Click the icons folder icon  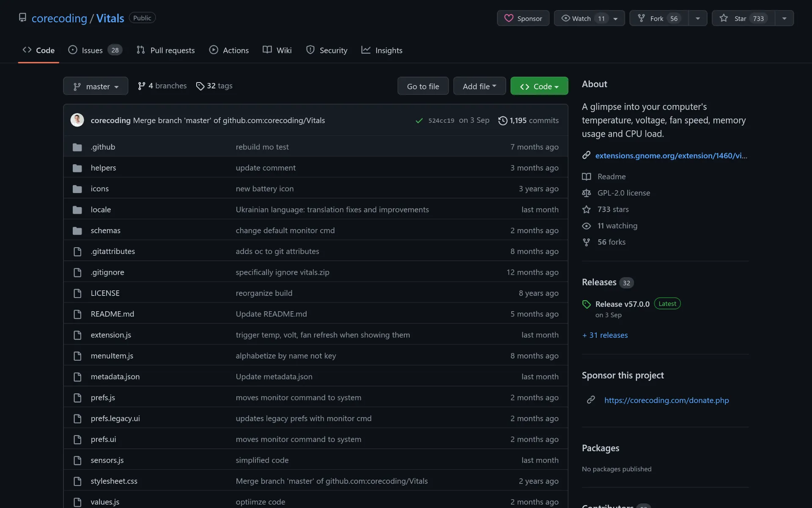coord(77,189)
